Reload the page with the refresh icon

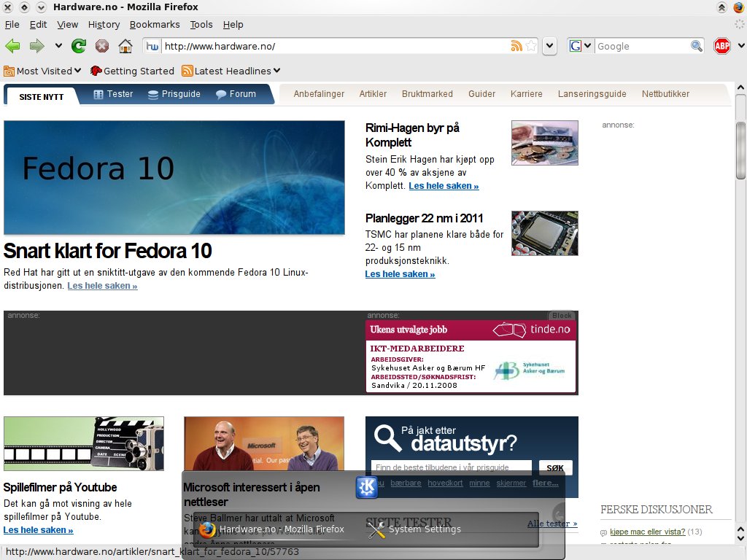pyautogui.click(x=79, y=46)
